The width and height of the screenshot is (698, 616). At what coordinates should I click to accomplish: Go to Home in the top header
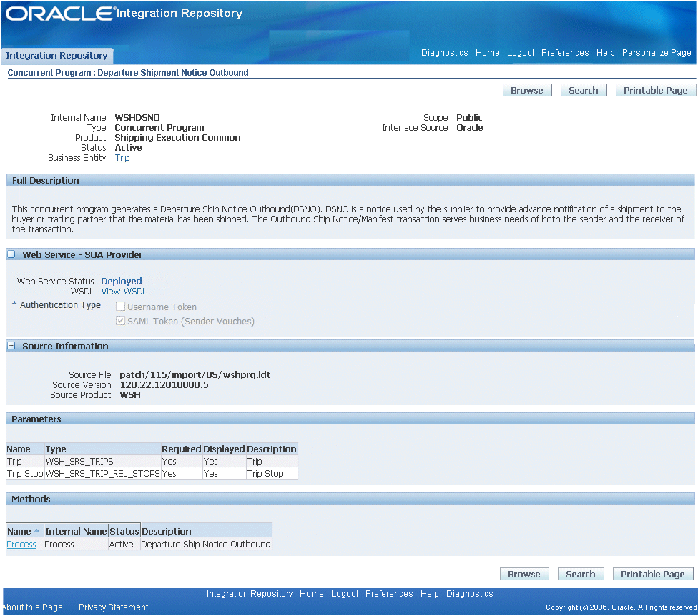(488, 52)
